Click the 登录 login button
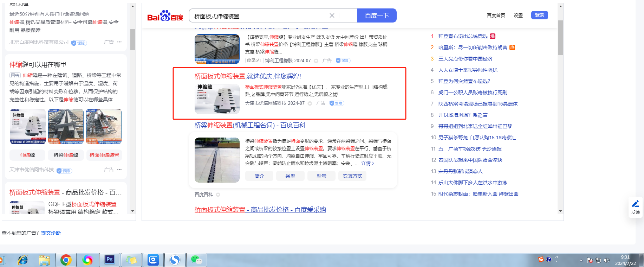 pos(539,15)
